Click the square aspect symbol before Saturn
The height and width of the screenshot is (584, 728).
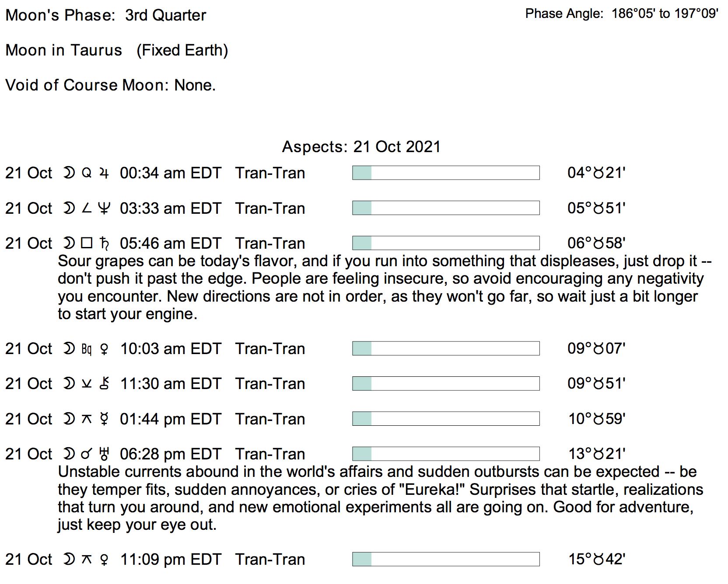pyautogui.click(x=87, y=243)
